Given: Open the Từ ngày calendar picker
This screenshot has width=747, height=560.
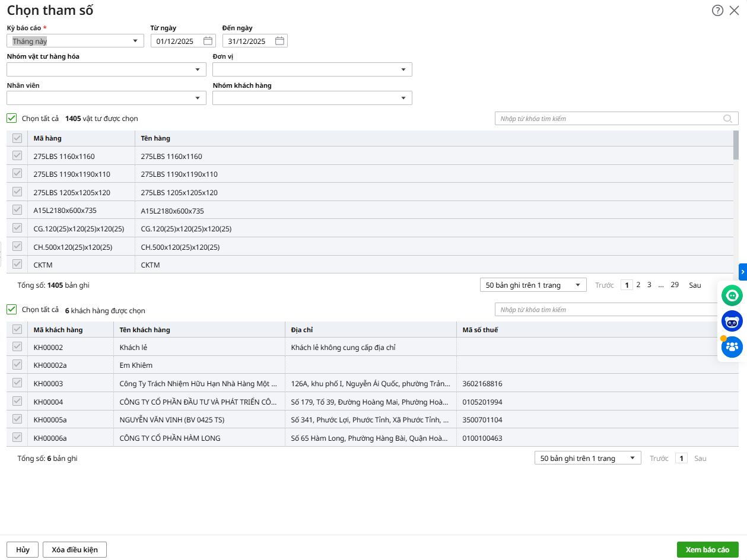Looking at the screenshot, I should (208, 41).
